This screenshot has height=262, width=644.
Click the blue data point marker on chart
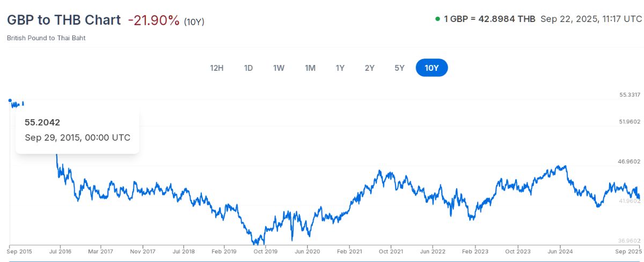click(x=10, y=100)
